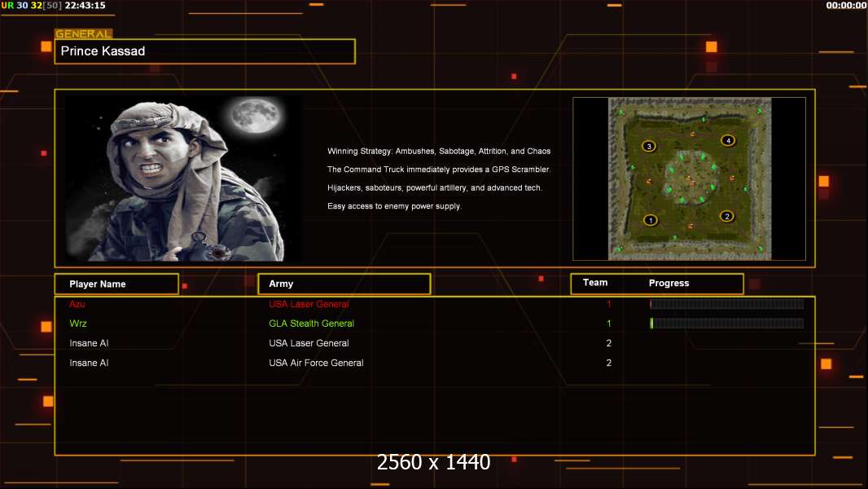868x489 pixels.
Task: Click GLA Stealth General army text
Action: click(x=311, y=324)
